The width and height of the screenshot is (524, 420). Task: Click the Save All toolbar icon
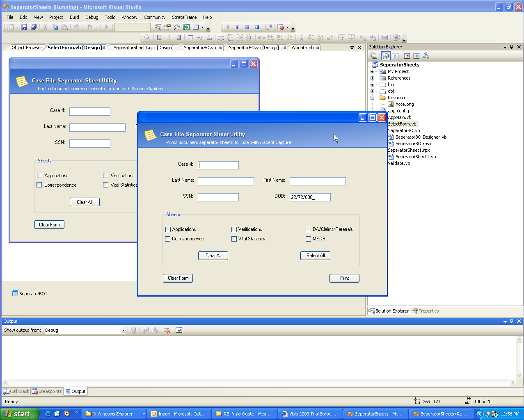[x=34, y=27]
